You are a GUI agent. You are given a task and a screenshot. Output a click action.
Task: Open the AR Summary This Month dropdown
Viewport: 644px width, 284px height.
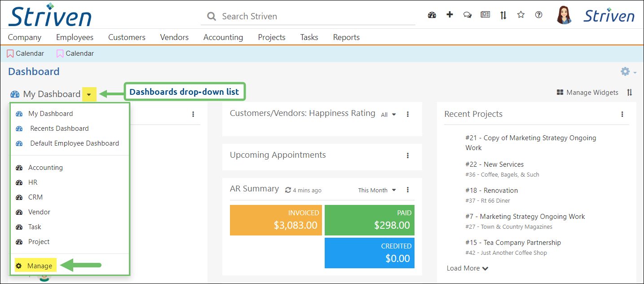pos(377,190)
